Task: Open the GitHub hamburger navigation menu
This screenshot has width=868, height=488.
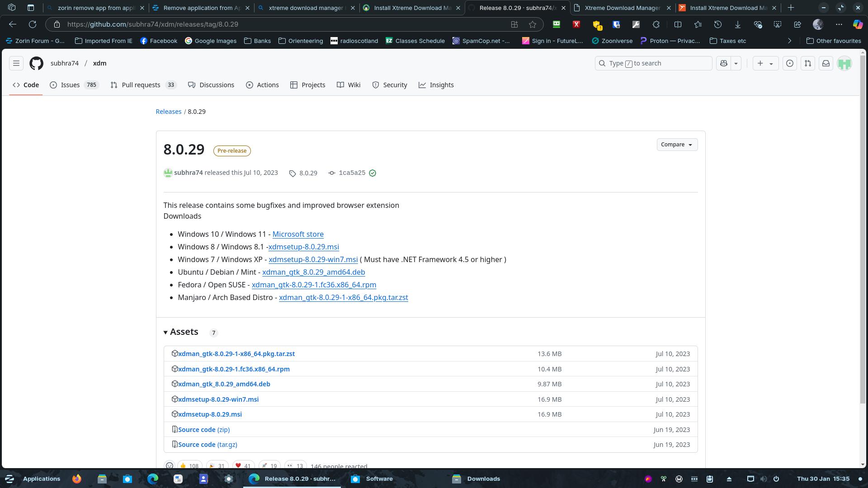Action: pyautogui.click(x=16, y=63)
